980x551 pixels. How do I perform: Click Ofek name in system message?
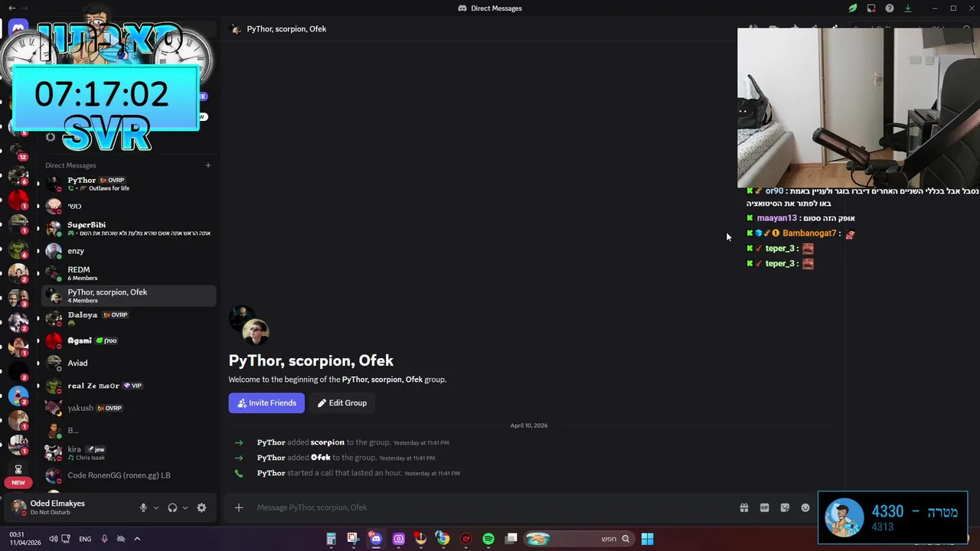click(321, 458)
